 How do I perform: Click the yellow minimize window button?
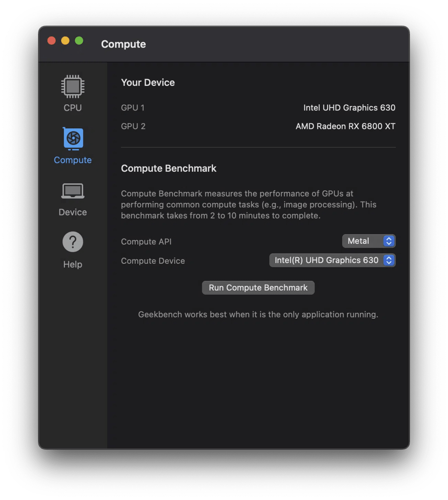65,41
